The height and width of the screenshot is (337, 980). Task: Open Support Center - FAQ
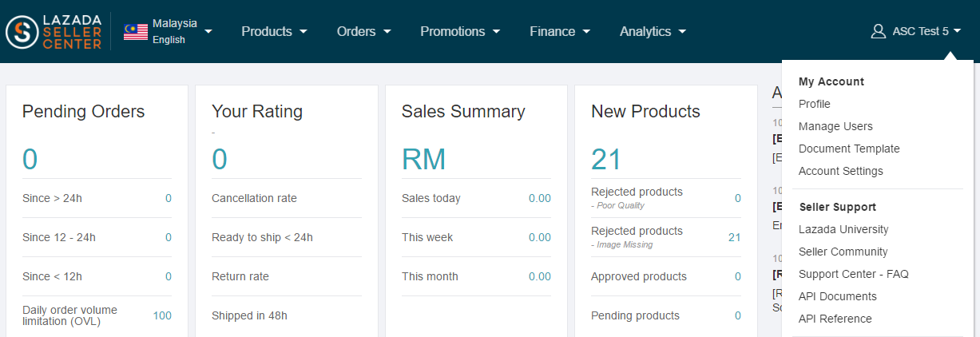coord(853,274)
